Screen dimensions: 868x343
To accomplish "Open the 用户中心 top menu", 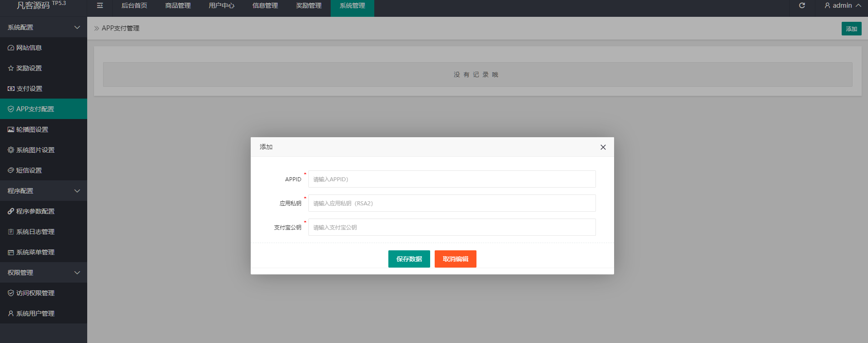I will pos(222,5).
